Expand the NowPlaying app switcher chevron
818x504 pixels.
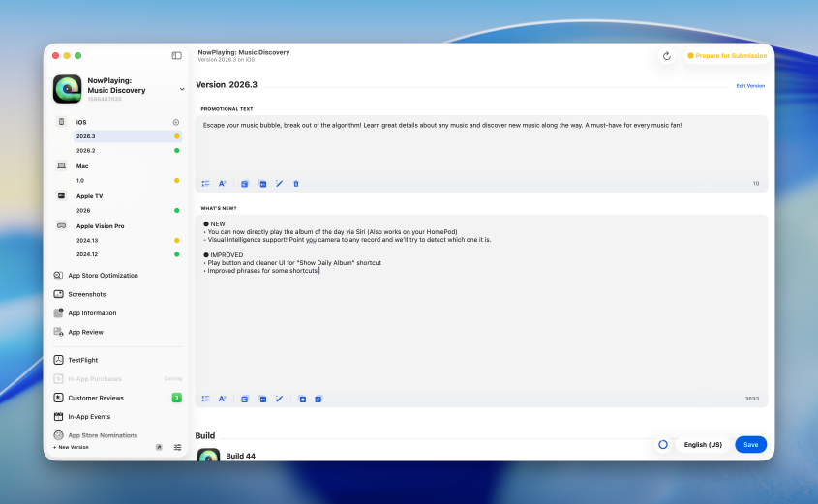pos(182,89)
